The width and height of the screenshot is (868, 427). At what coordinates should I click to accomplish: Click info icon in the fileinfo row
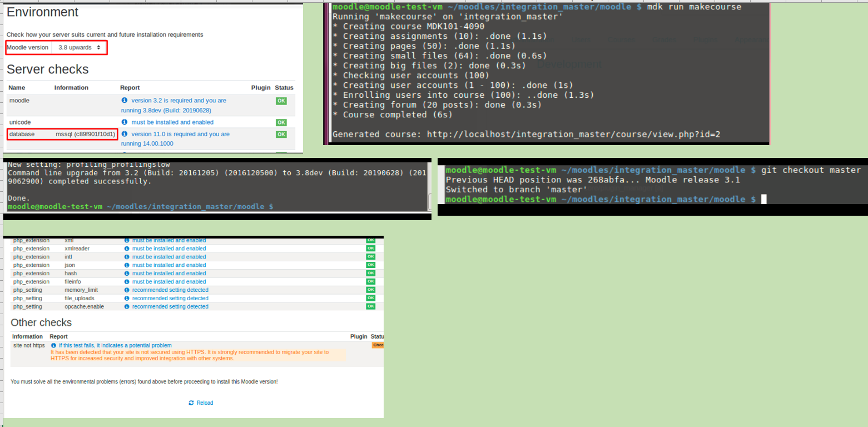point(127,282)
